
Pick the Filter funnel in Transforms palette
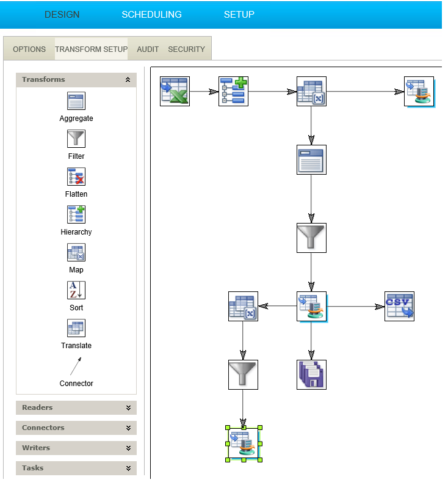(x=76, y=139)
